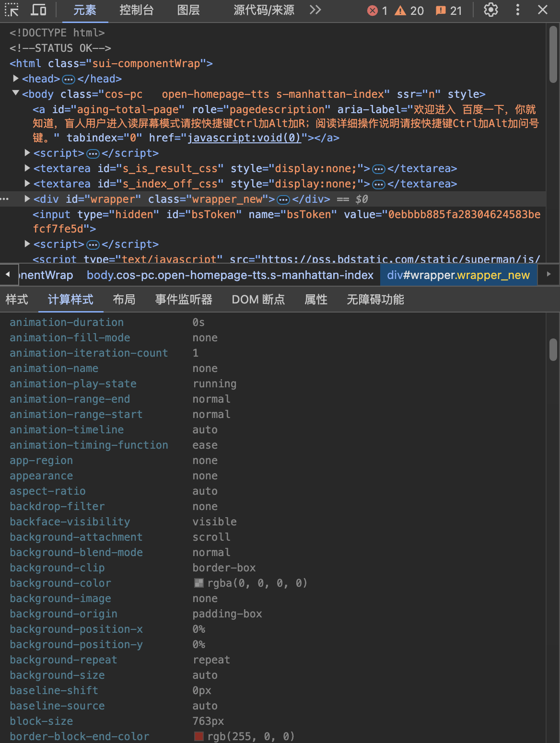Click the left breadcrumb navigation arrow

(x=8, y=275)
